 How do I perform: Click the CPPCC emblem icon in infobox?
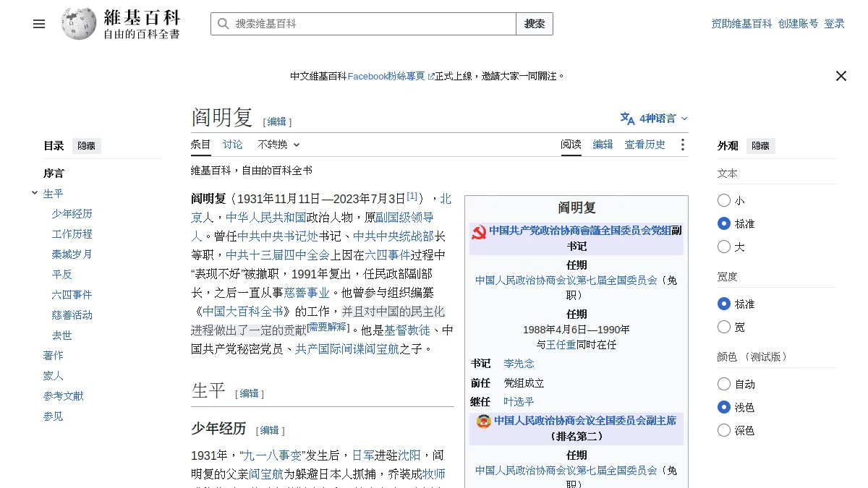tap(483, 421)
